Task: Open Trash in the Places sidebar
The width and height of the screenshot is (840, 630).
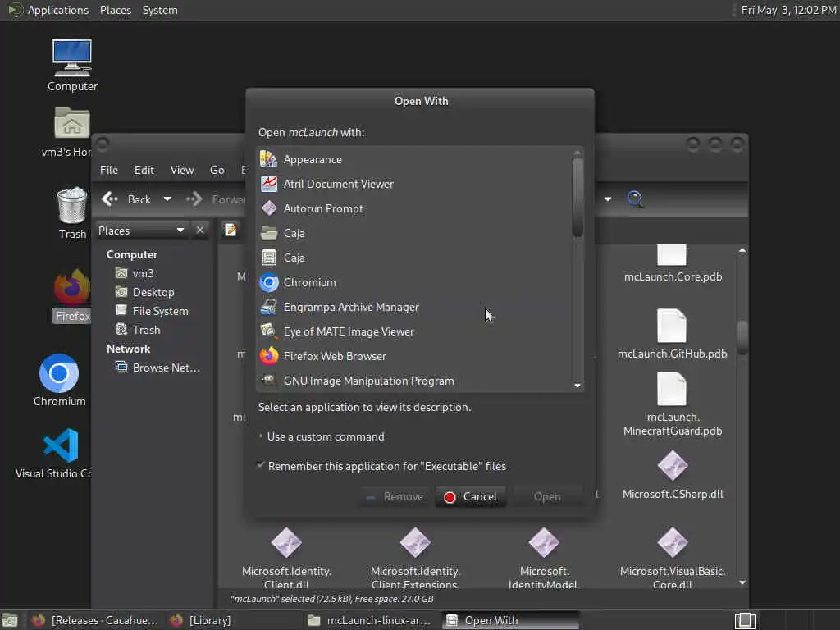Action: [138, 330]
